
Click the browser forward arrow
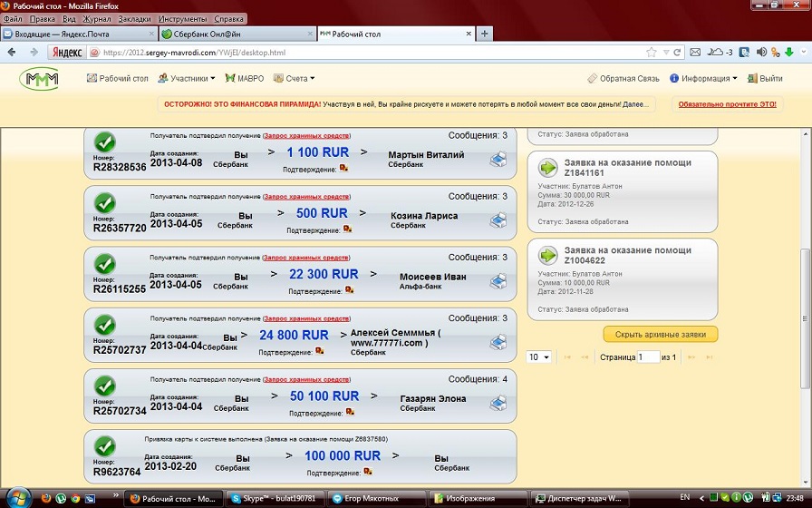click(34, 53)
